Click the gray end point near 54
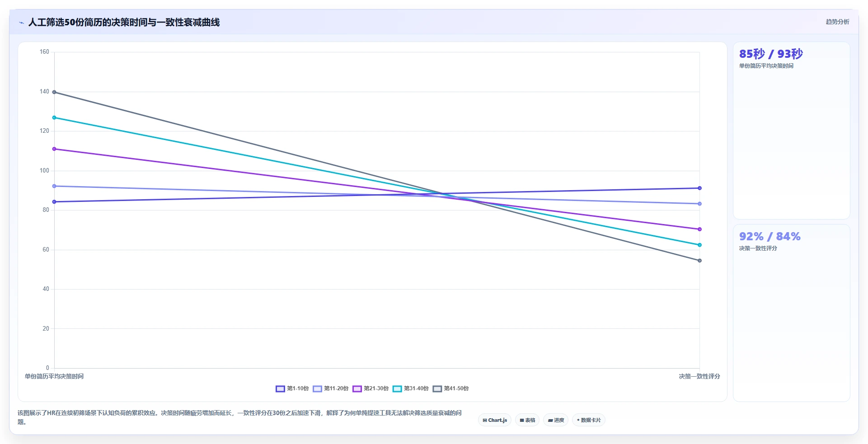Image resolution: width=868 pixels, height=444 pixels. coord(699,261)
